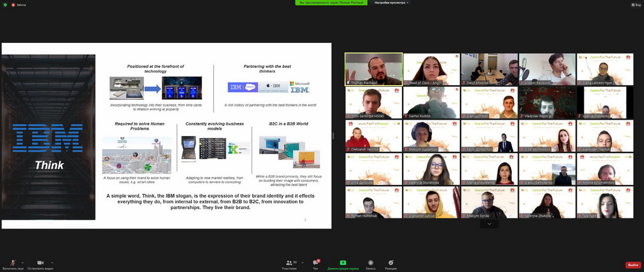Click the green Share Screen button
Screen dimensions: 644x272
[343, 264]
